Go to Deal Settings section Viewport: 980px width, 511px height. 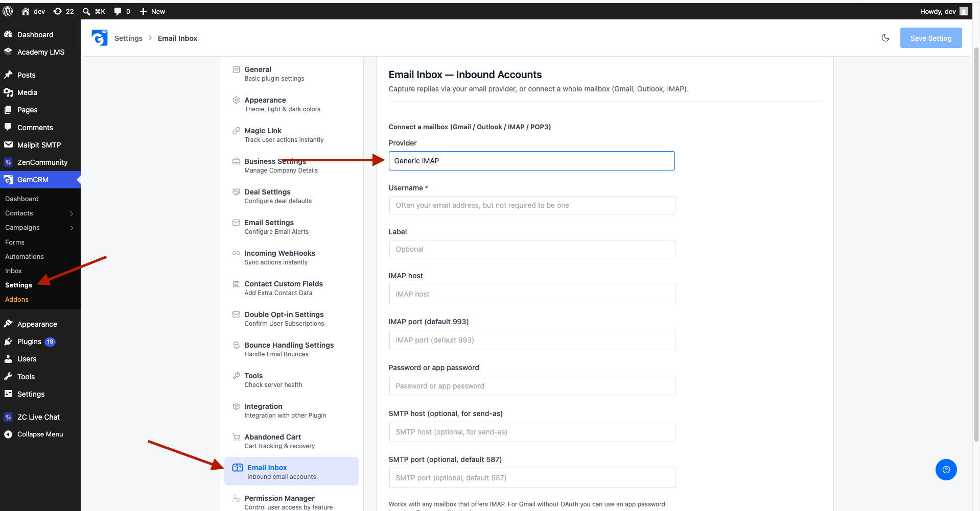pos(291,197)
